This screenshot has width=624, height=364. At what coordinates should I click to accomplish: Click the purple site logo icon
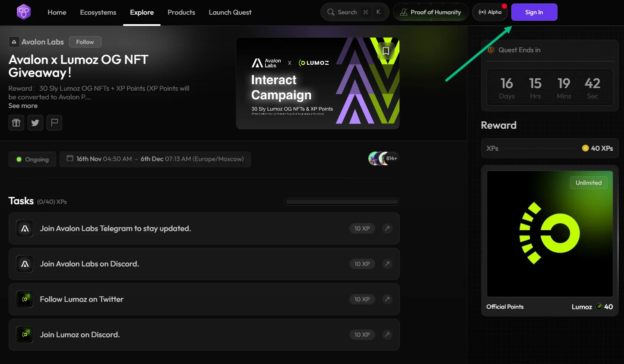pyautogui.click(x=24, y=12)
